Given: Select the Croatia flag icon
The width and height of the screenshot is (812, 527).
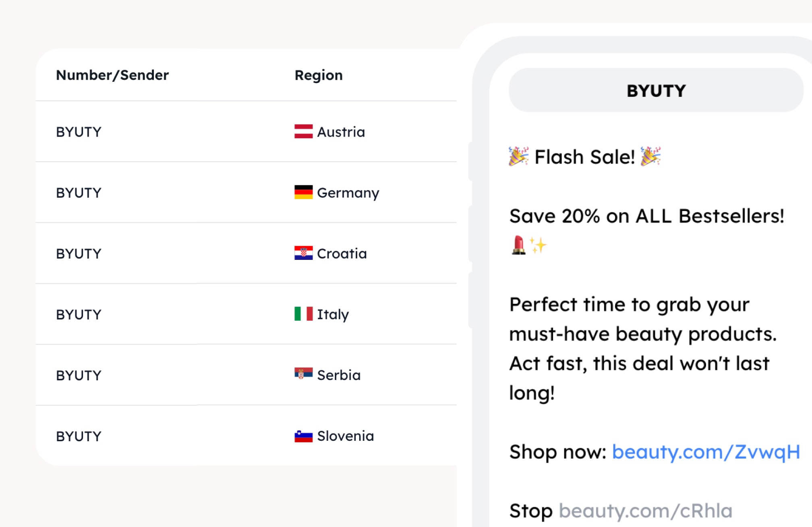Looking at the screenshot, I should (303, 253).
